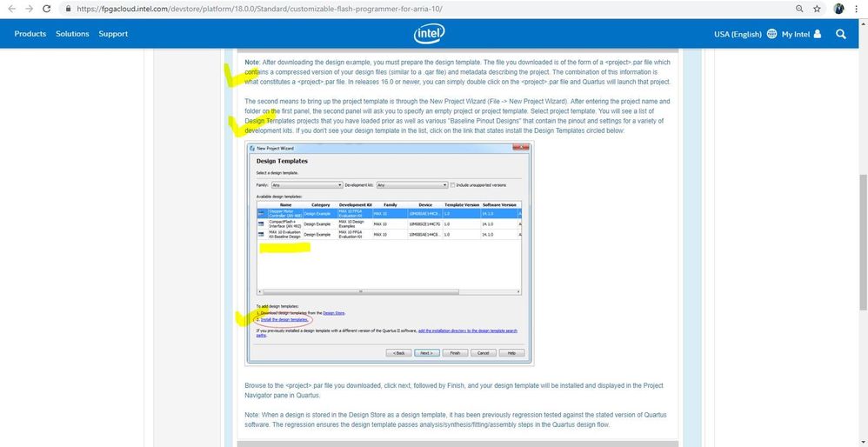Open site search magnifier in Intel header
This screenshot has height=447, width=868.
click(841, 34)
